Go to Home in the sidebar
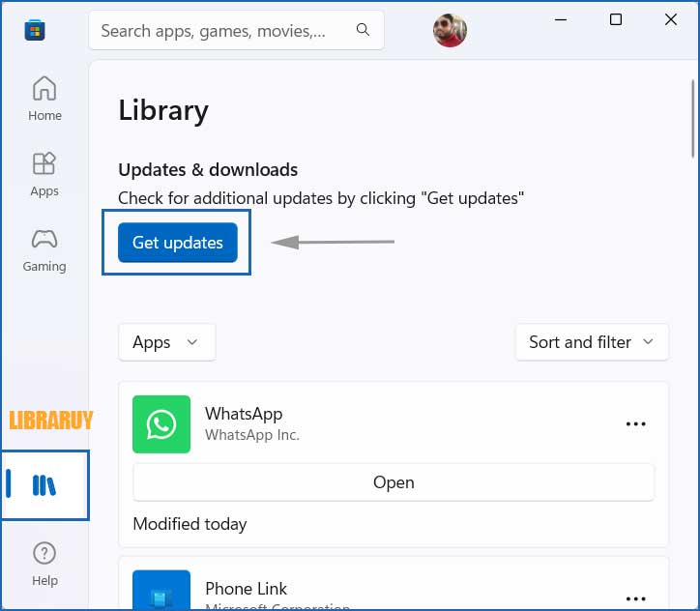 (x=44, y=99)
